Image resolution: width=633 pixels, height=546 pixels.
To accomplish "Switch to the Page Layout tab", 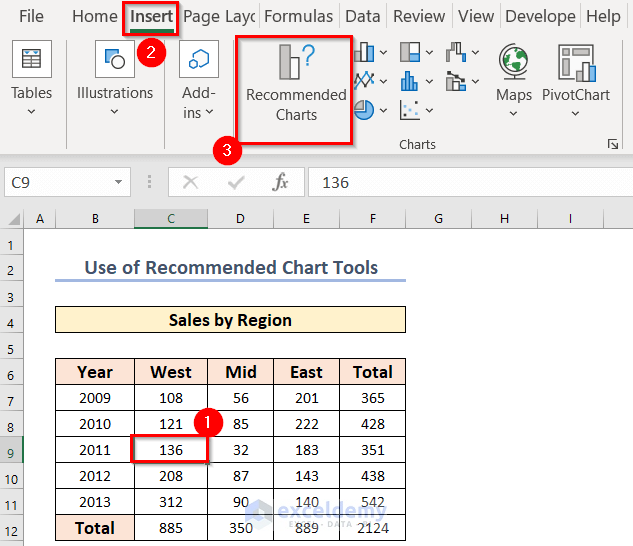I will (219, 17).
